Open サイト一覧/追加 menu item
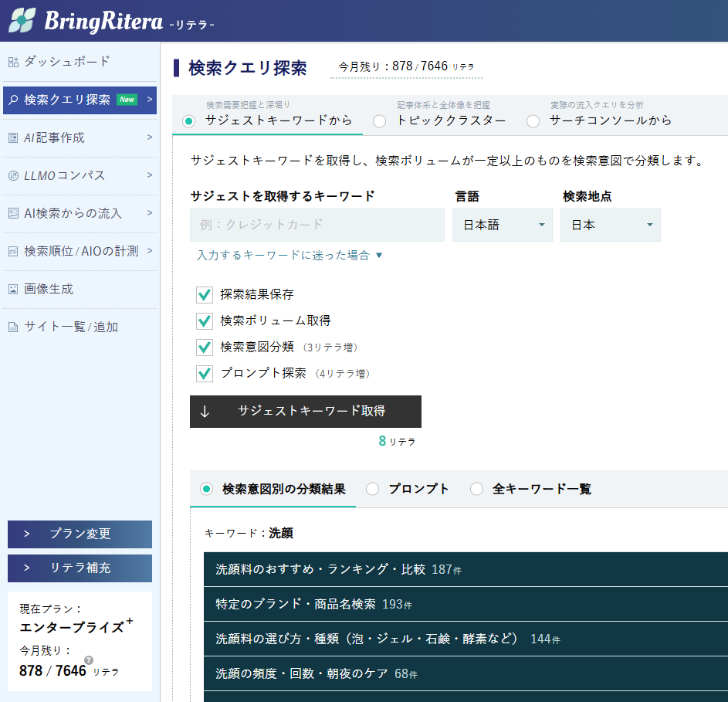Screen dimensions: 728x702 [x=80, y=327]
